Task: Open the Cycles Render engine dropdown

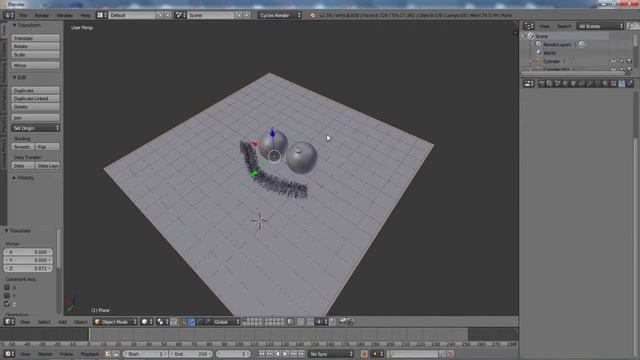Action: (280, 15)
